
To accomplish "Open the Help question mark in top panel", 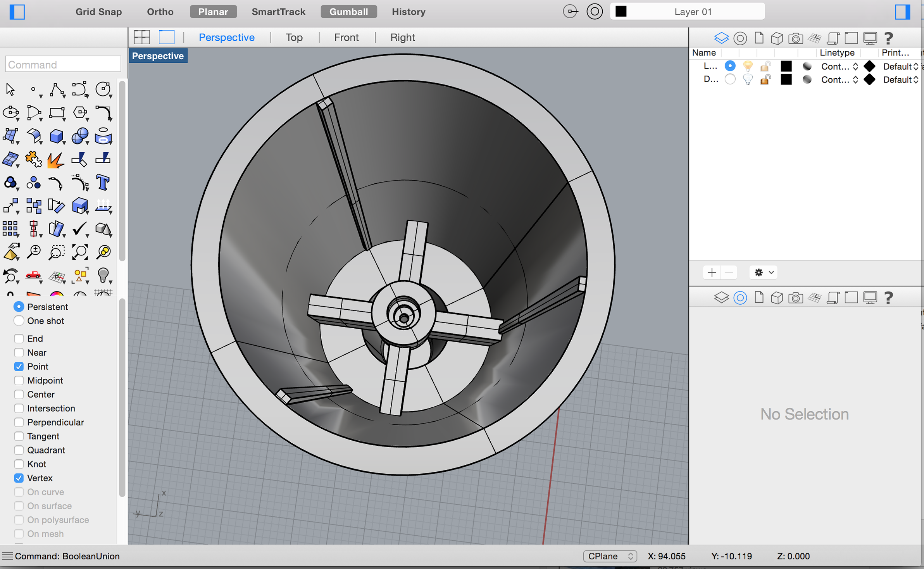I will coord(888,38).
